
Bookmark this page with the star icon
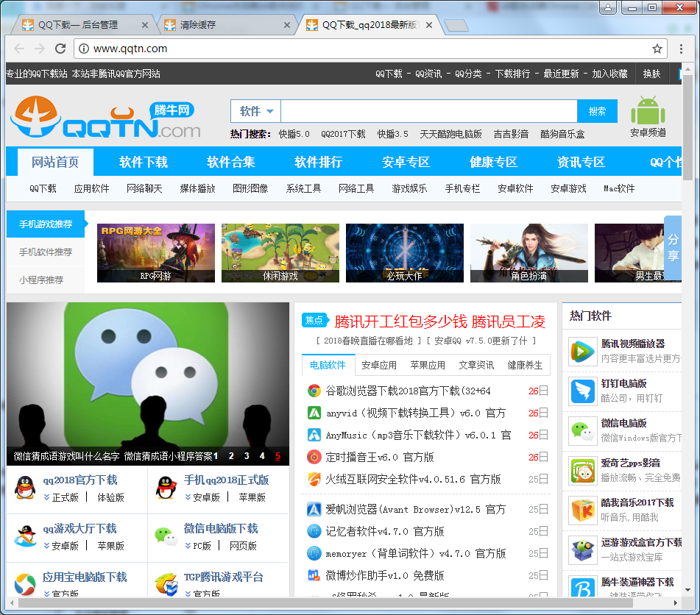point(657,49)
